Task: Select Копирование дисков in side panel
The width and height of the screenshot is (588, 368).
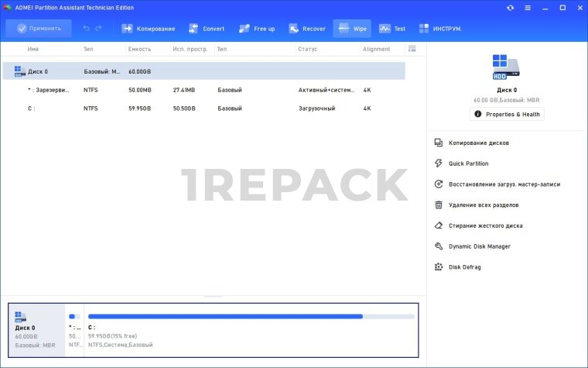Action: [x=479, y=143]
